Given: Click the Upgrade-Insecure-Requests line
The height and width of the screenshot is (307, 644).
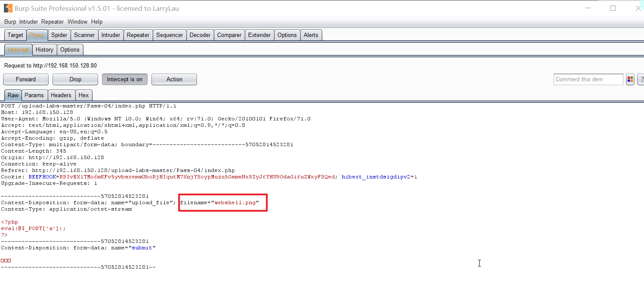Looking at the screenshot, I should point(49,183).
